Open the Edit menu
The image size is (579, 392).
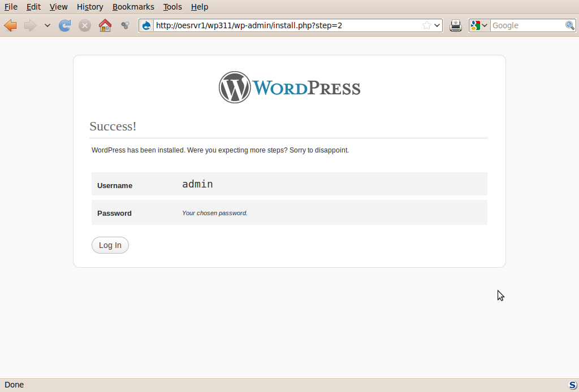(33, 7)
